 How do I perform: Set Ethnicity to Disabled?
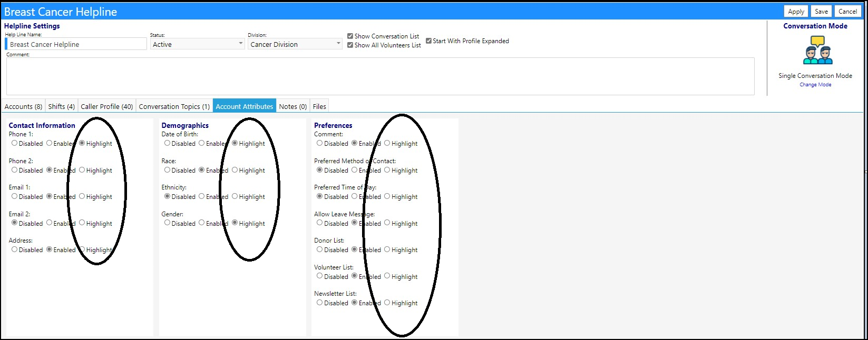167,196
